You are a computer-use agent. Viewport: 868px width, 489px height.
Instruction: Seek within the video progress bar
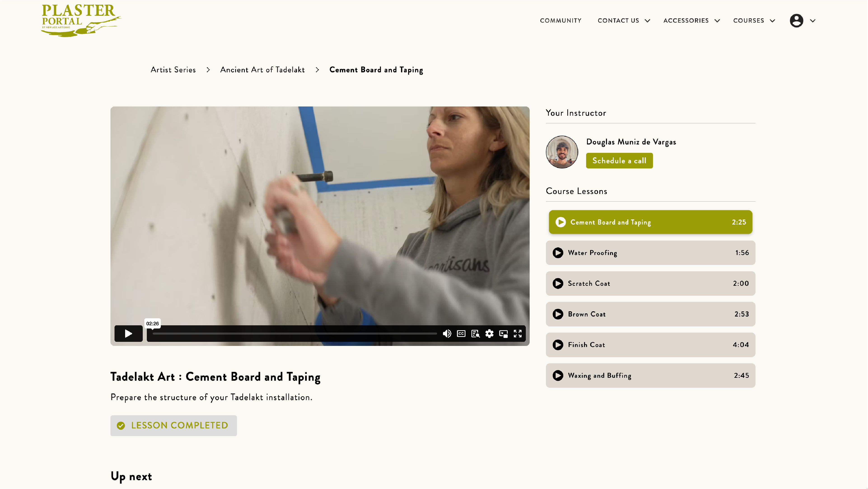[x=295, y=333]
